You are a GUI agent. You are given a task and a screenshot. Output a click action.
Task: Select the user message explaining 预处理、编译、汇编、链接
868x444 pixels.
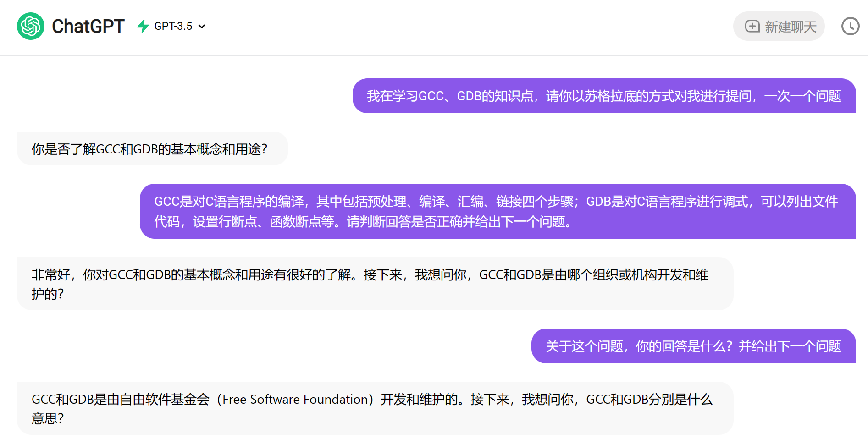pos(498,211)
